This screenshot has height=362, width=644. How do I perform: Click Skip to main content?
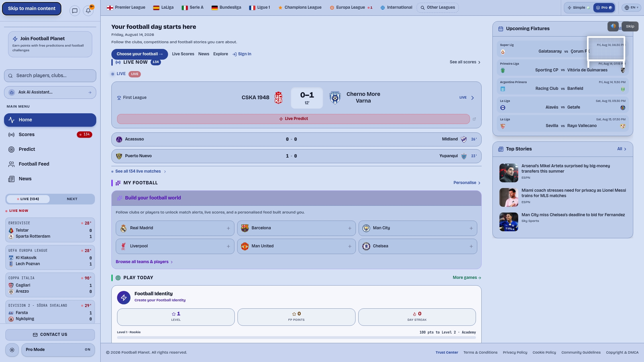coord(32,9)
